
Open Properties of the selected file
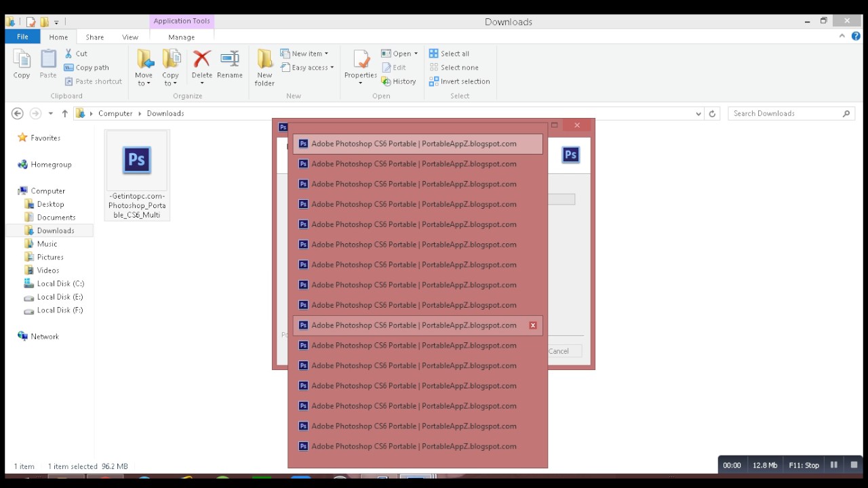pos(361,65)
